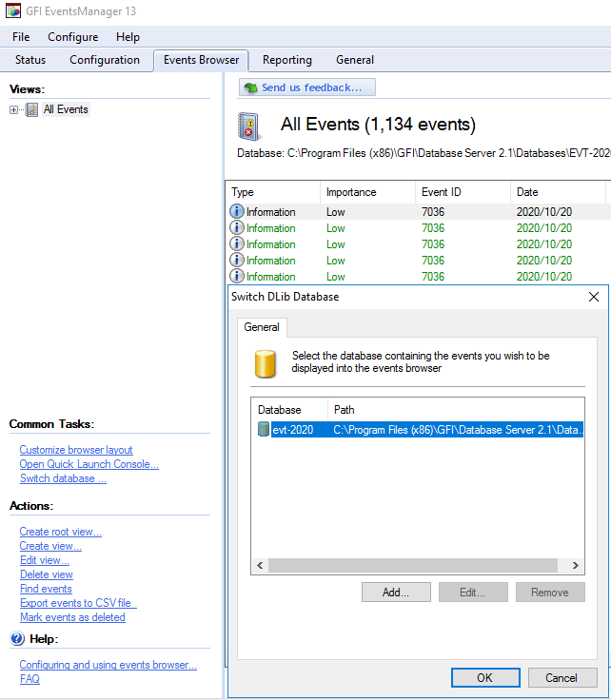Click the evt-2020 path cell starting with C:\Program Files
The height and width of the screenshot is (700, 611).
tap(458, 430)
